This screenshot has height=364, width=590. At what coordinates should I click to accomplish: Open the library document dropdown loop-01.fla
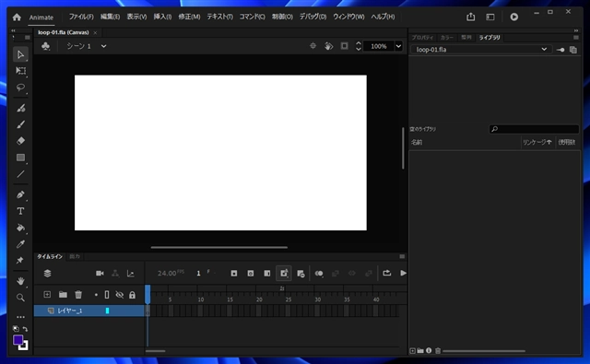(x=481, y=49)
